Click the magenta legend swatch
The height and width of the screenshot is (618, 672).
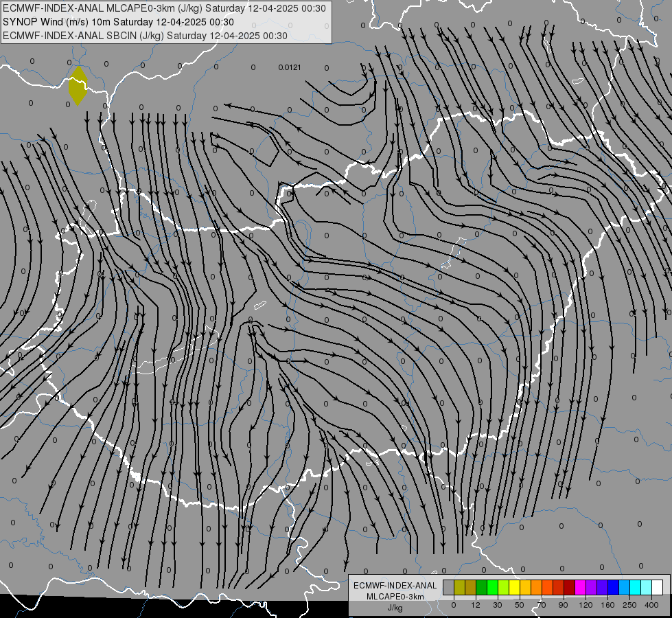[581, 587]
